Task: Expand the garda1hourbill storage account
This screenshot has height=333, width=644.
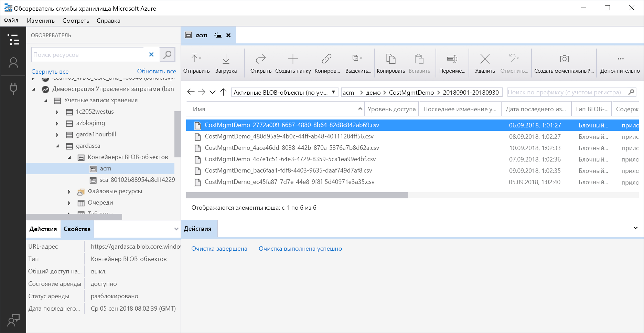Action: point(57,135)
